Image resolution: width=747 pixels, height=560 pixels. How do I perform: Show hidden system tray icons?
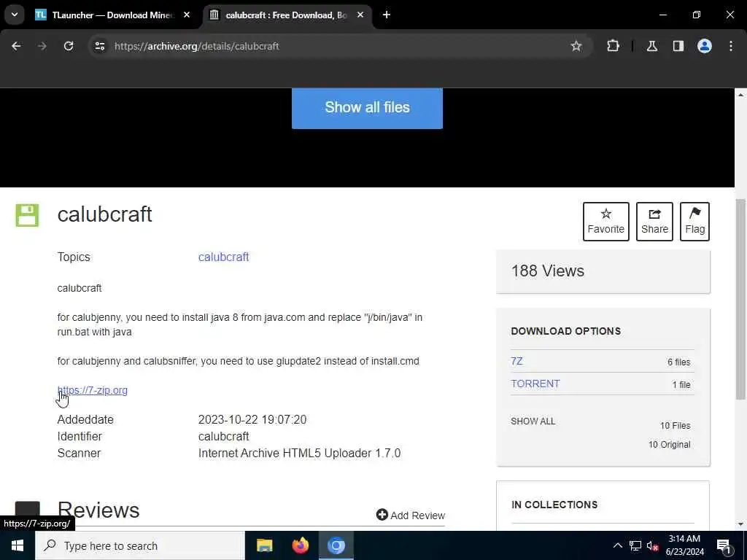click(x=617, y=545)
